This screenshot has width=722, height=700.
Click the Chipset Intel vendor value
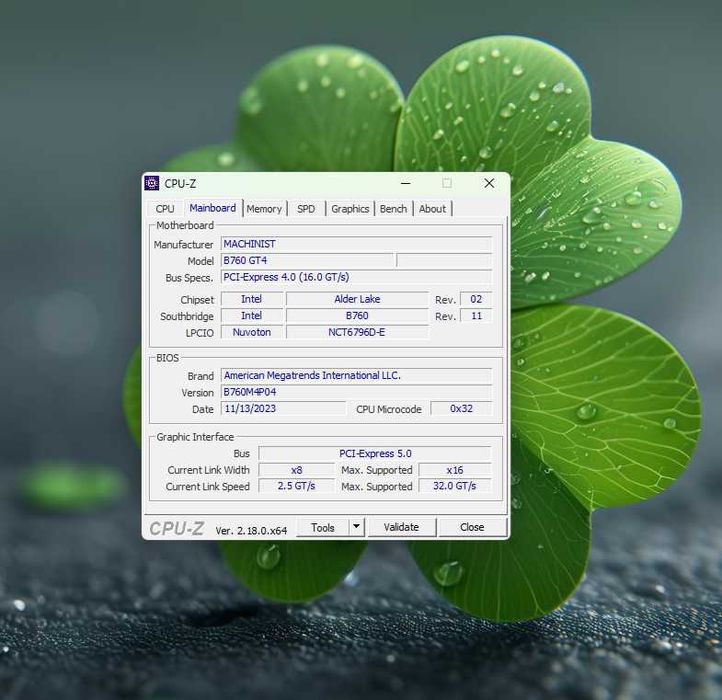[251, 299]
